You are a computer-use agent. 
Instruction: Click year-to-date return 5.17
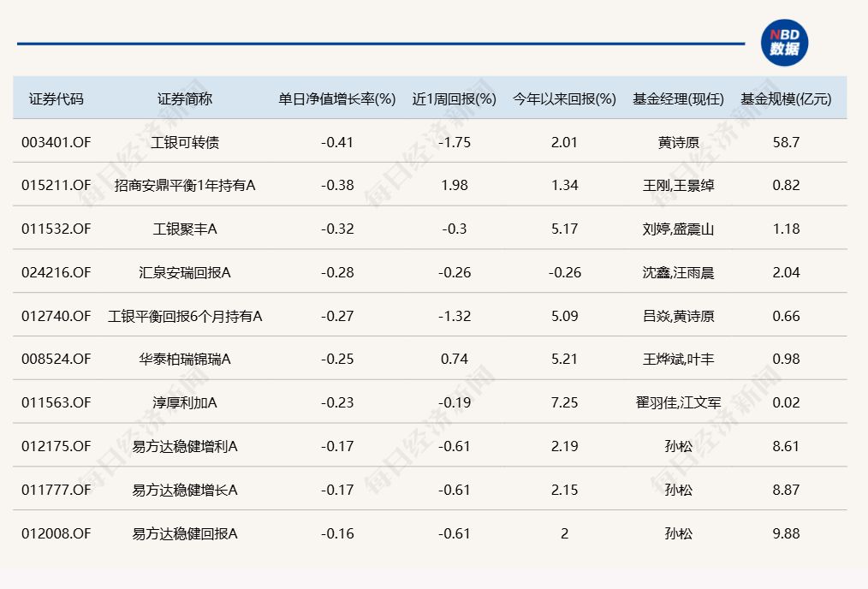(565, 229)
